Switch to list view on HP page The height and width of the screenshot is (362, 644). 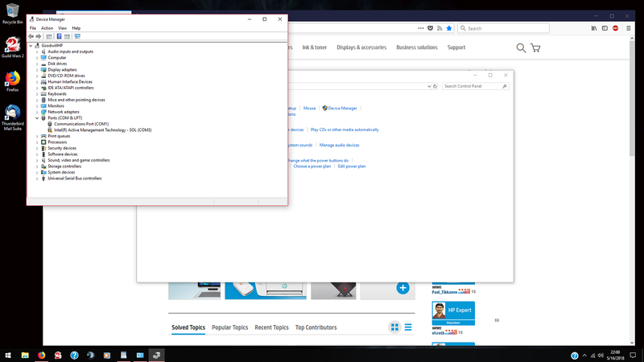[x=408, y=327]
